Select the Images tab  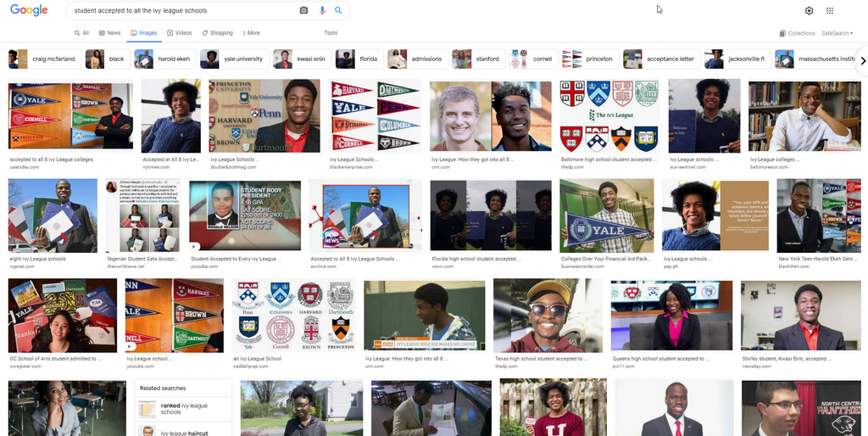[144, 33]
